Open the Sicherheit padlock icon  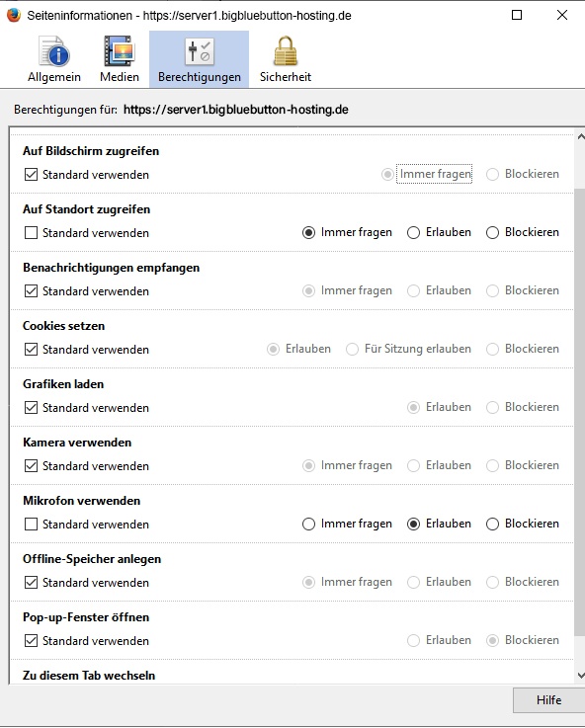[x=285, y=50]
